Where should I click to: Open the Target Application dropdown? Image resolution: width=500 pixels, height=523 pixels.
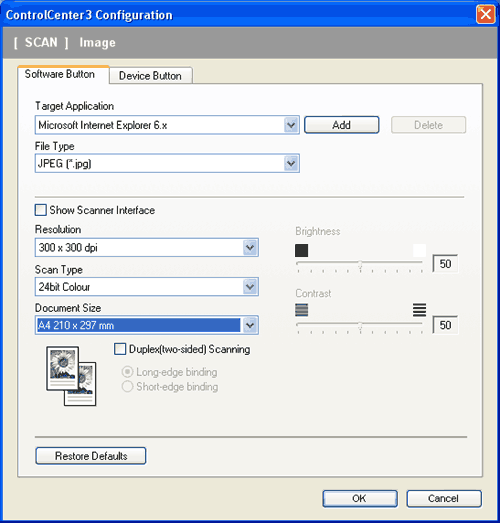click(x=291, y=125)
